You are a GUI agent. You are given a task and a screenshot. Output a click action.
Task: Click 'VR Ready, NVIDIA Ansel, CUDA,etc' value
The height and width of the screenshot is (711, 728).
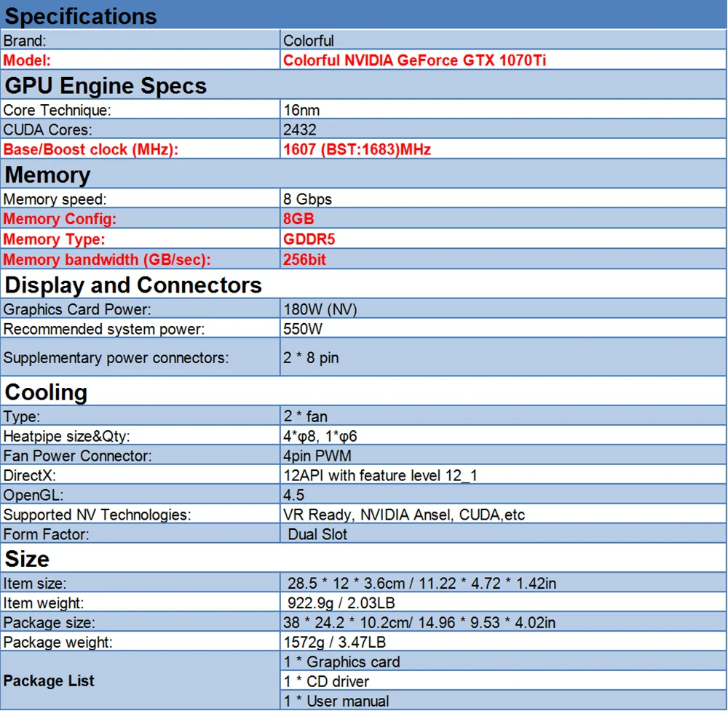click(404, 515)
